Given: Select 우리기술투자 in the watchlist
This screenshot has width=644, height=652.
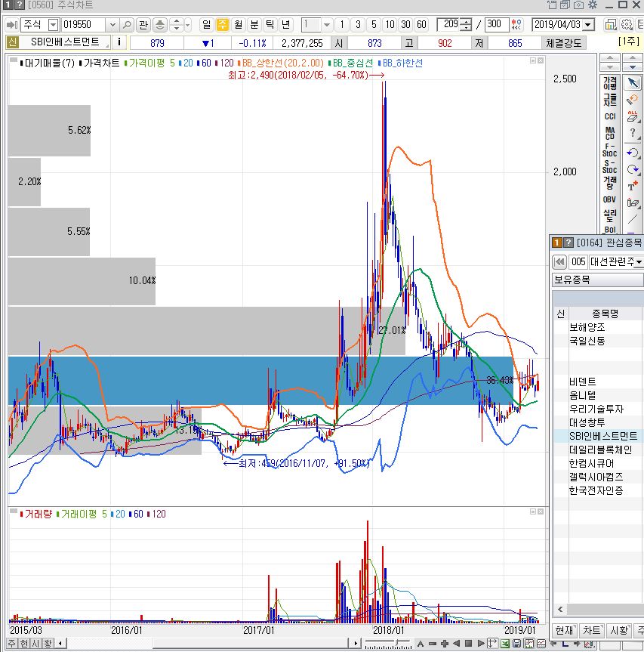Looking at the screenshot, I should [596, 409].
